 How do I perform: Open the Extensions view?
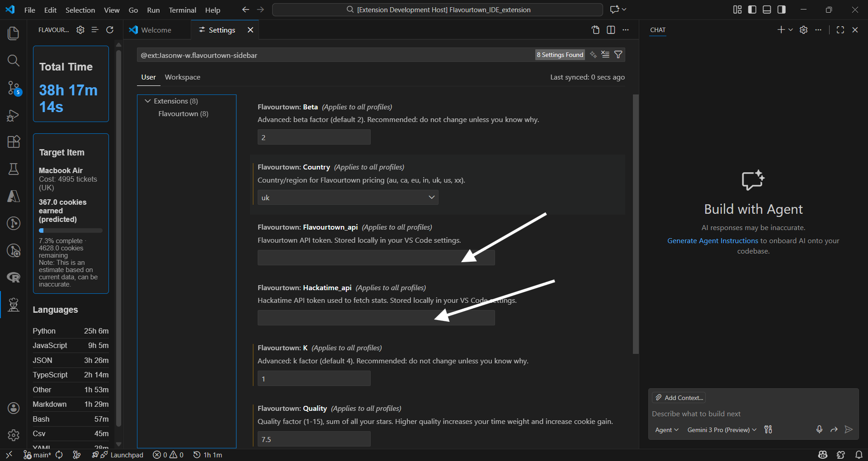click(14, 142)
